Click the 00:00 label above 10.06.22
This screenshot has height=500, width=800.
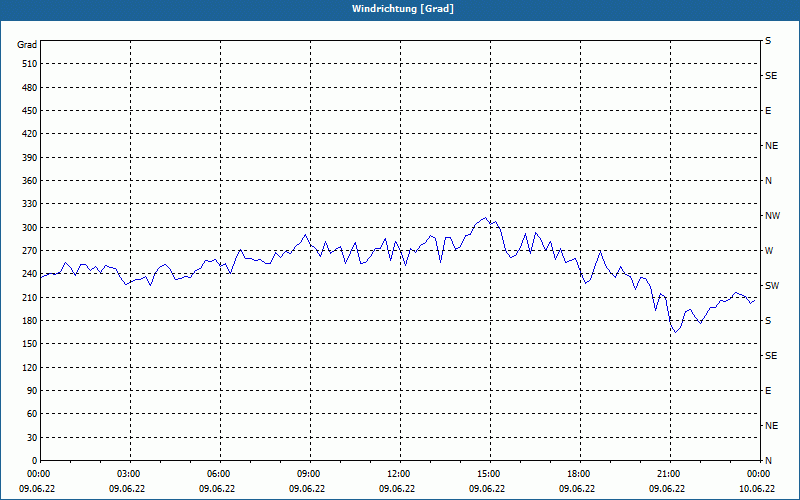click(x=761, y=474)
